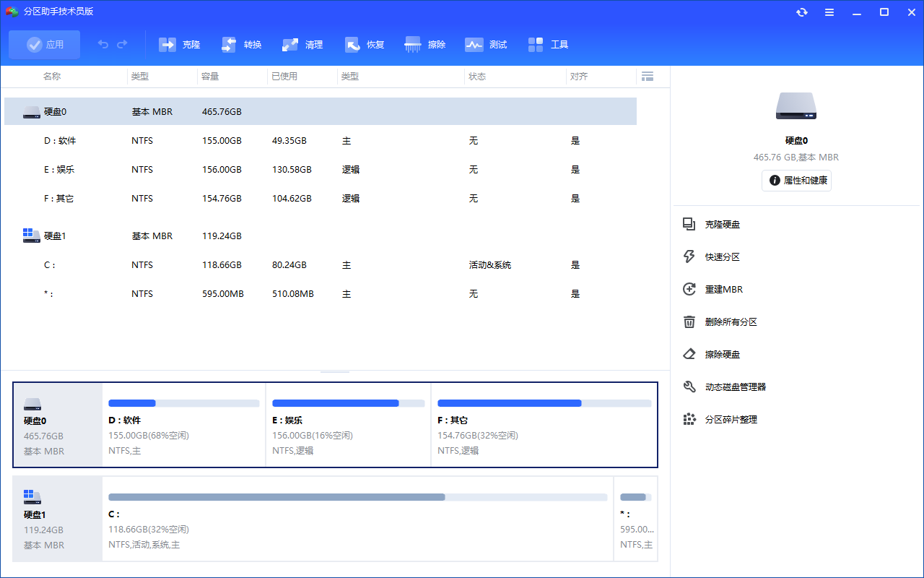Click the pane splitter handle above disk map
Image resolution: width=924 pixels, height=578 pixels.
pyautogui.click(x=335, y=372)
